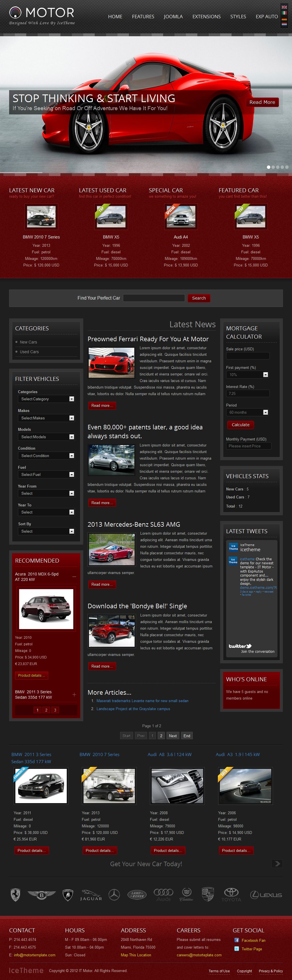Viewport: 292px width, 980px height.
Task: Switch site language to English flag
Action: (284, 7)
